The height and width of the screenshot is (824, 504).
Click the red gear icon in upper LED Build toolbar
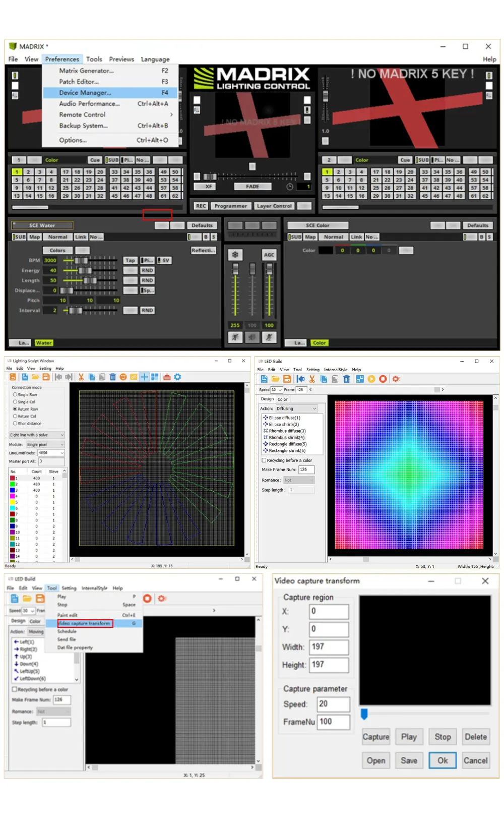(x=396, y=379)
